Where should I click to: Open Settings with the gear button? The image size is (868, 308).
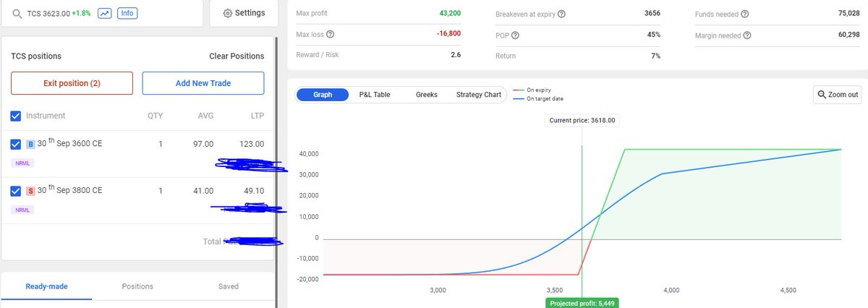[244, 13]
